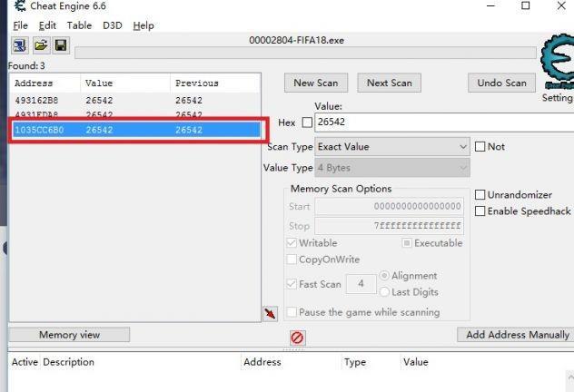The image size is (574, 392).
Task: Sort results by Address column header
Action: tap(45, 83)
